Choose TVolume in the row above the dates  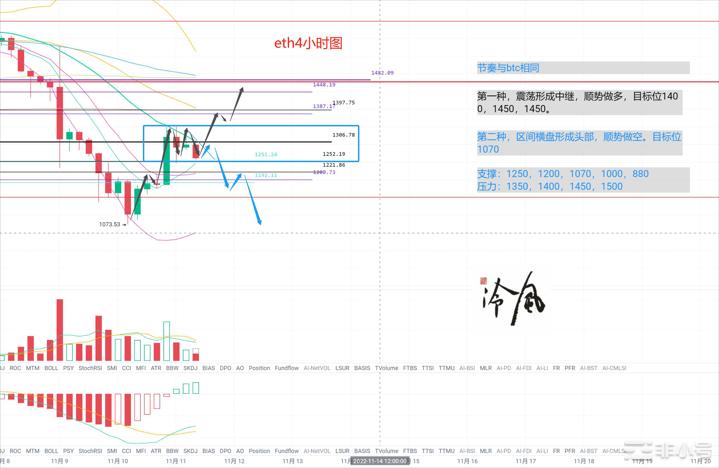[387, 451]
